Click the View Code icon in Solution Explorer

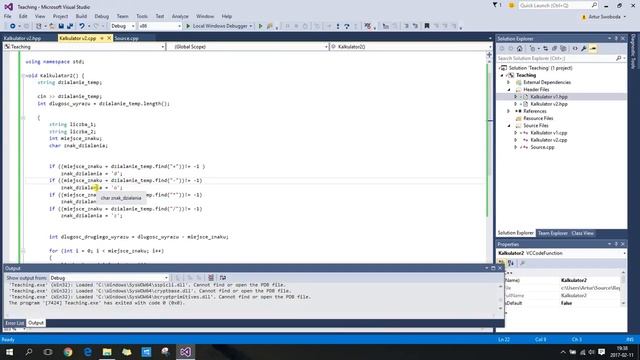click(x=575, y=49)
